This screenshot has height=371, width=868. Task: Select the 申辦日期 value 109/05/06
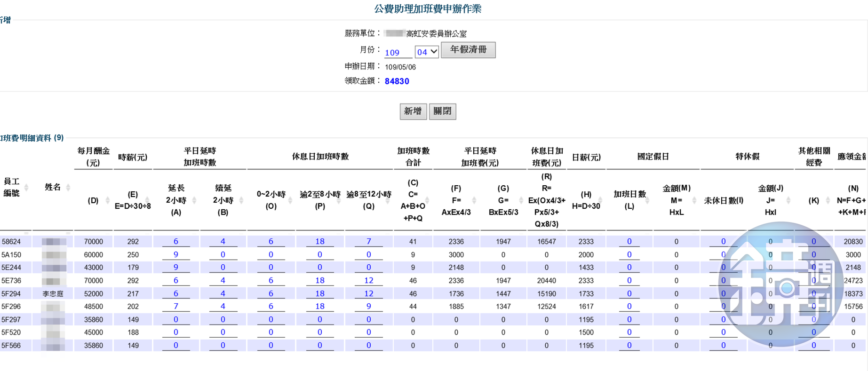click(x=400, y=67)
